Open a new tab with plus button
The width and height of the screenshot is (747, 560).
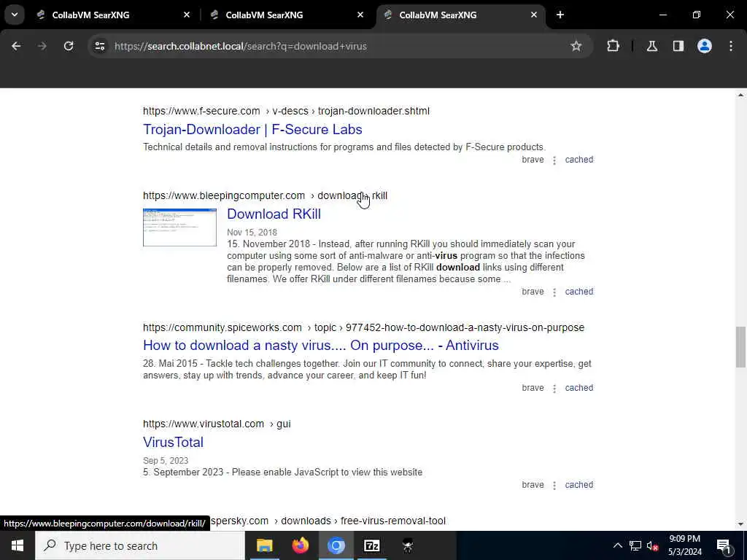560,15
